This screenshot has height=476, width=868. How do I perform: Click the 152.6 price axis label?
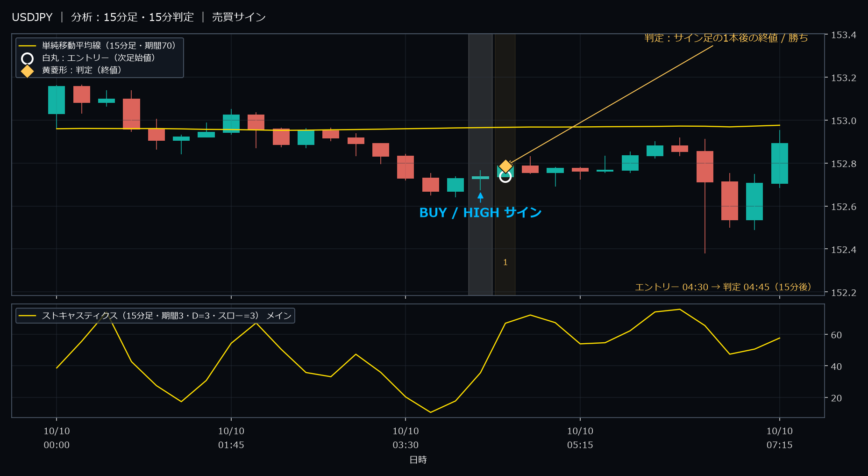(x=844, y=207)
